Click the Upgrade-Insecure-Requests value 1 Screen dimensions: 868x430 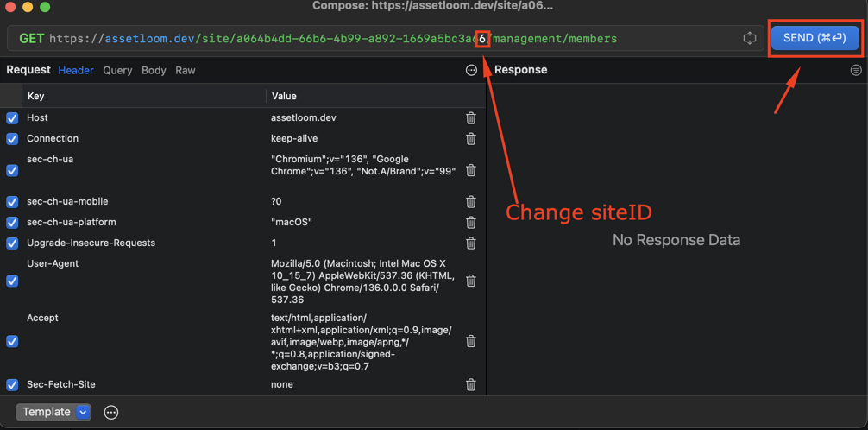pos(274,243)
